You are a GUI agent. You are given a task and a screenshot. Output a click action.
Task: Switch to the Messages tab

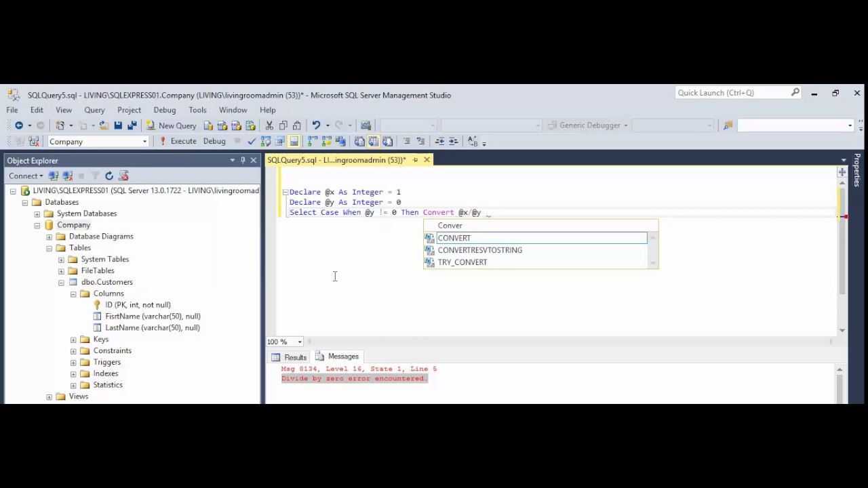pyautogui.click(x=338, y=357)
